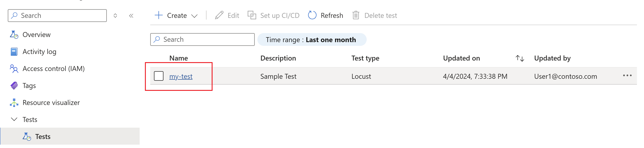Click the tests list Search field
The image size is (644, 148).
coord(202,40)
